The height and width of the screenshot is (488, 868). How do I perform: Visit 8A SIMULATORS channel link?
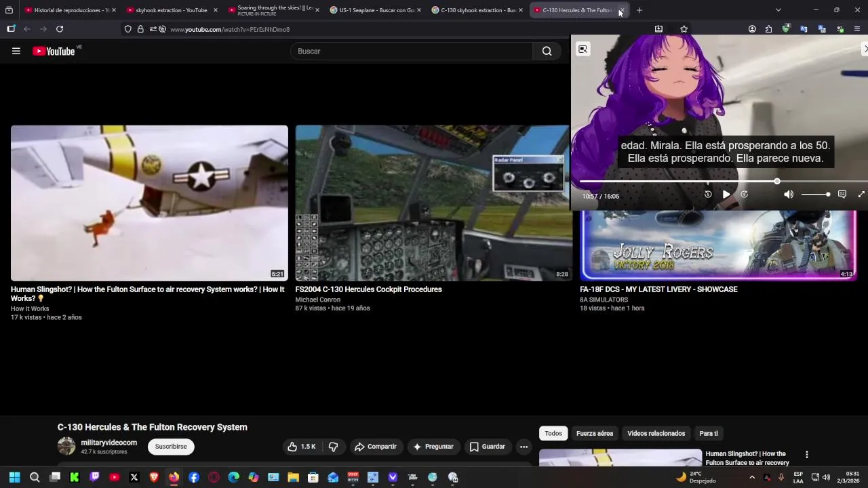[604, 300]
